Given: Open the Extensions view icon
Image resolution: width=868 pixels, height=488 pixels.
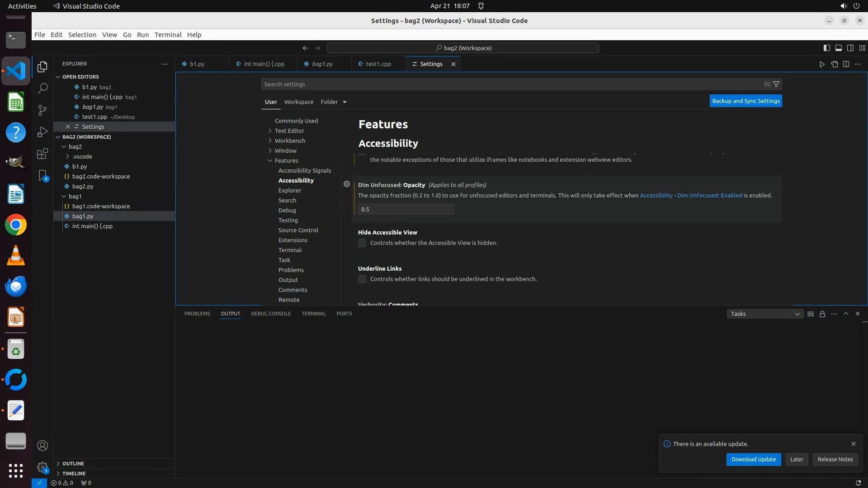Looking at the screenshot, I should click(x=42, y=154).
